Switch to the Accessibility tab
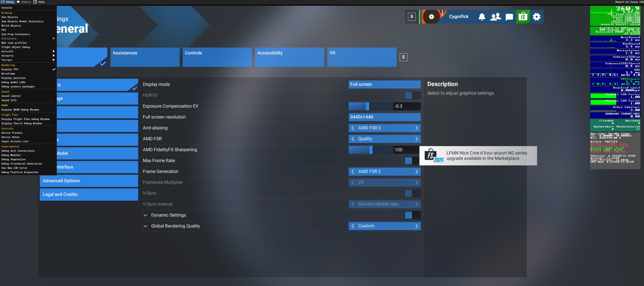This screenshot has height=286, width=644. [x=290, y=57]
